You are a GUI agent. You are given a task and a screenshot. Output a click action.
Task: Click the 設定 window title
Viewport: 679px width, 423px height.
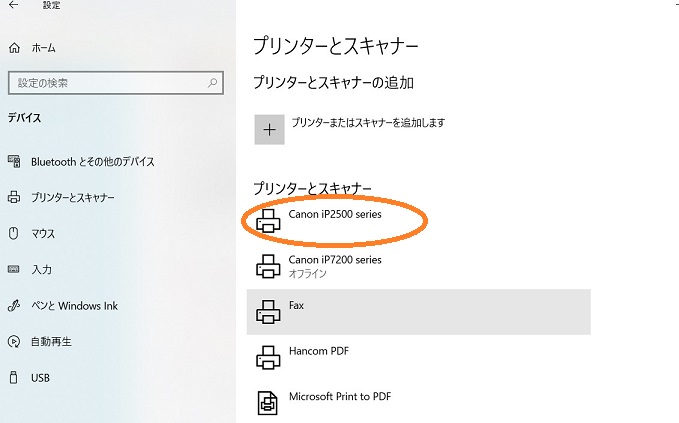51,5
